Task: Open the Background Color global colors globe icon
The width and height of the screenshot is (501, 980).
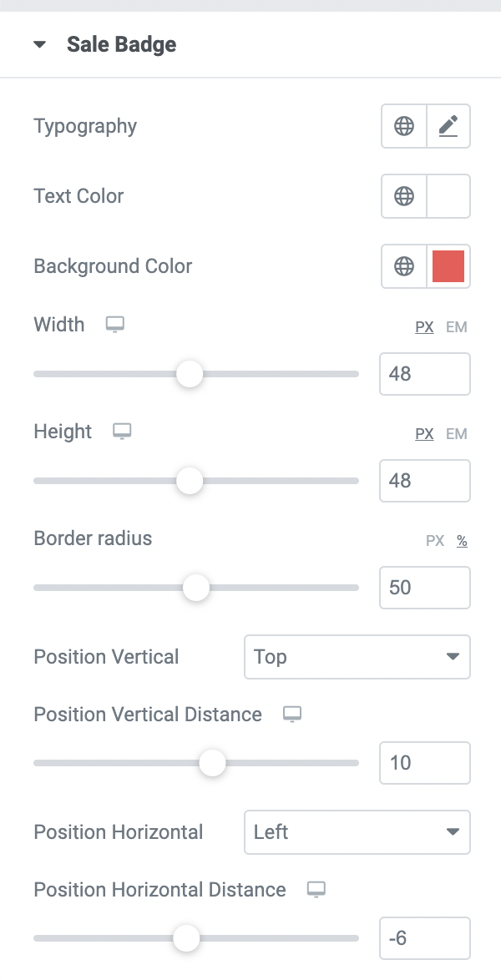Action: (404, 266)
